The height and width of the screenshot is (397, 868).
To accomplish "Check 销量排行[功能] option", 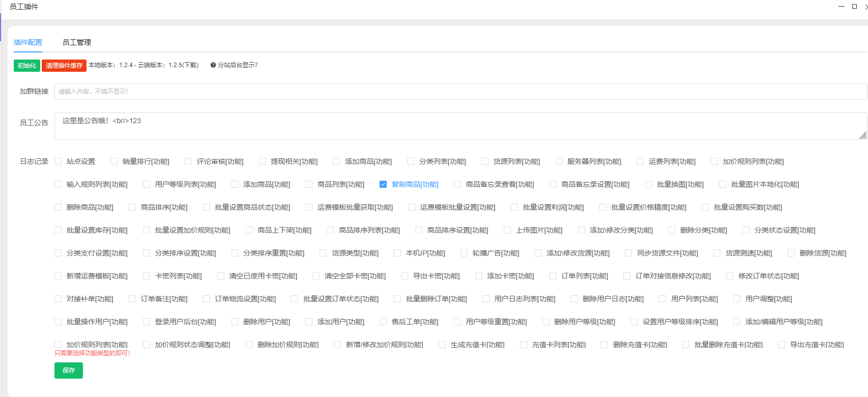I will tap(114, 161).
